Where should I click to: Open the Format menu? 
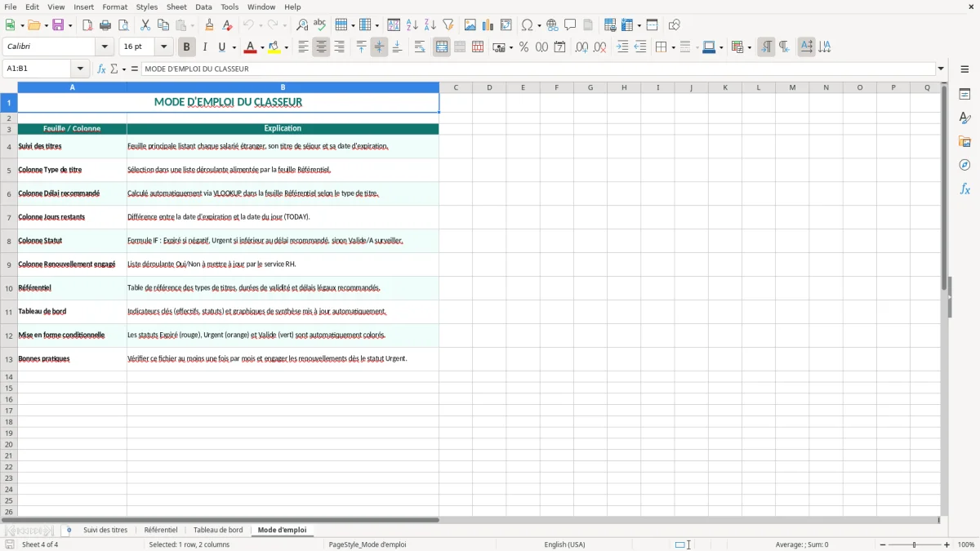(114, 7)
